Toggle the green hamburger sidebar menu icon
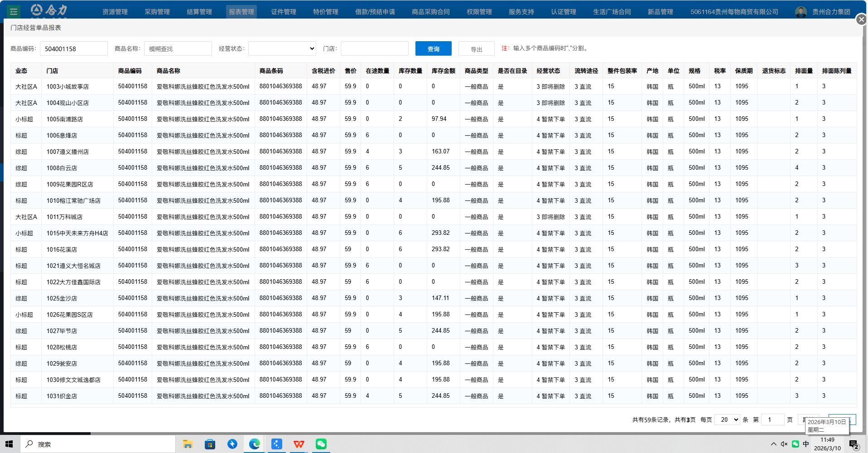 [14, 12]
